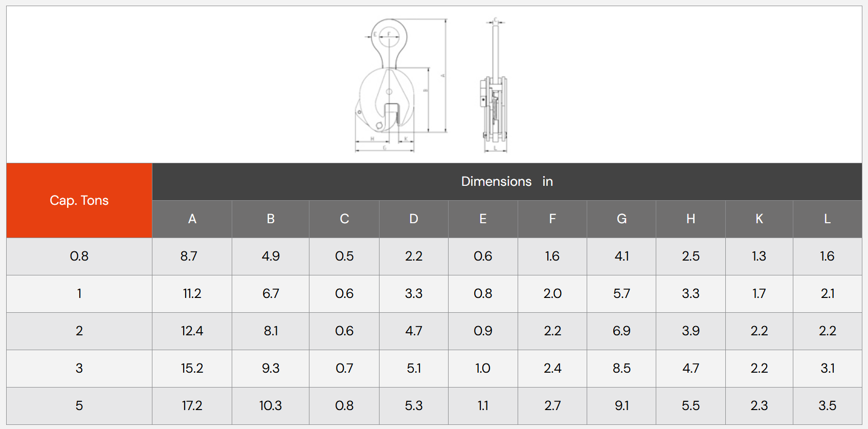Click the 15.2 cell in 3-ton row

click(192, 369)
